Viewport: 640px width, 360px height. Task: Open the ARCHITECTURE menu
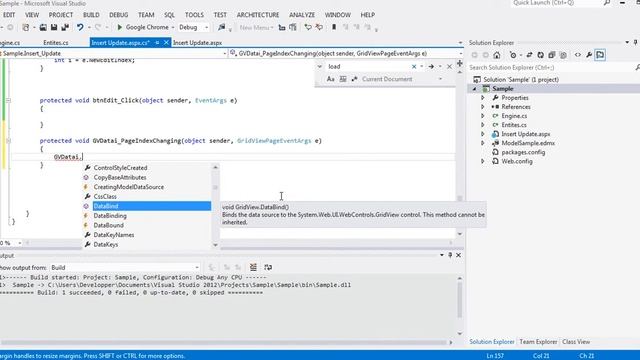[258, 15]
